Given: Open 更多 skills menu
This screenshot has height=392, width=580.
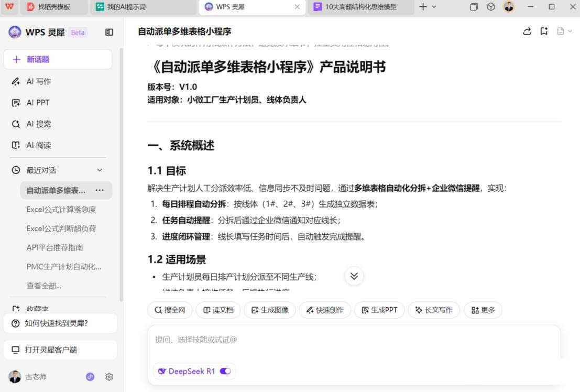Looking at the screenshot, I should [x=483, y=310].
